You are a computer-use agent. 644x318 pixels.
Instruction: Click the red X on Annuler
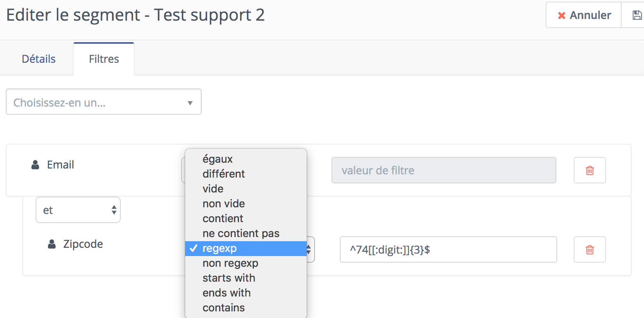(x=561, y=16)
